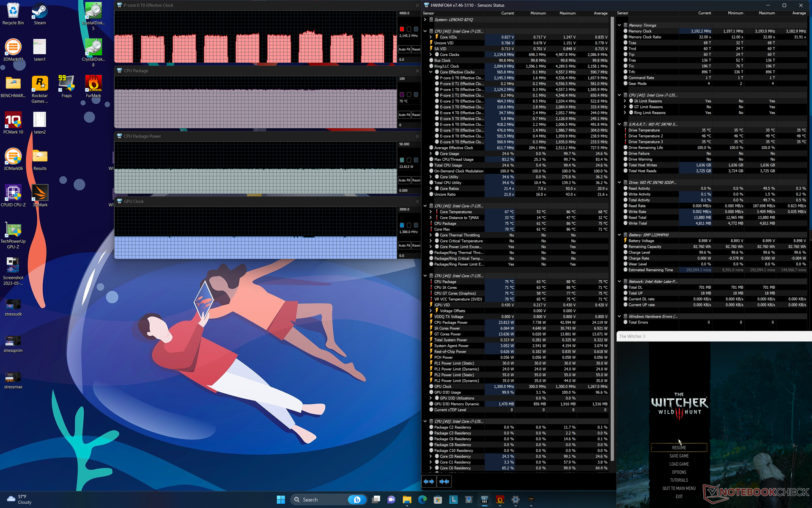Click Reset in P-core 0 T0 graph
This screenshot has width=812, height=508.
[x=416, y=50]
